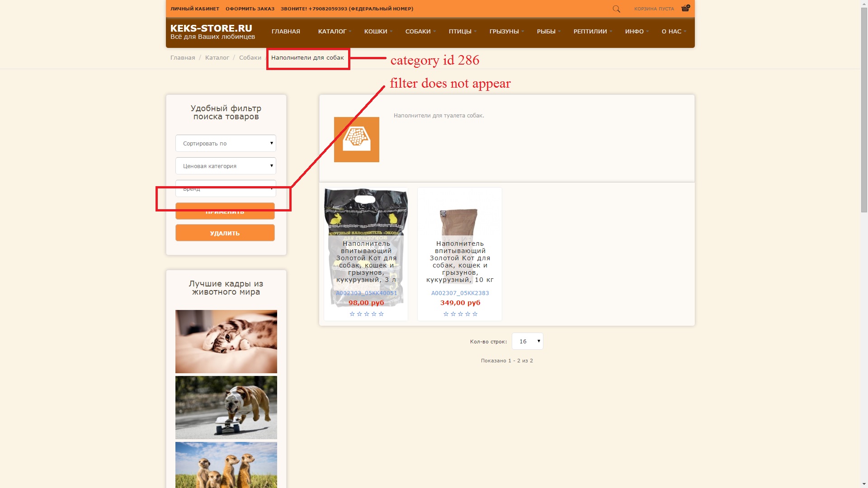
Task: Open the bulldog skateboard photo thumbnail
Action: [x=226, y=408]
